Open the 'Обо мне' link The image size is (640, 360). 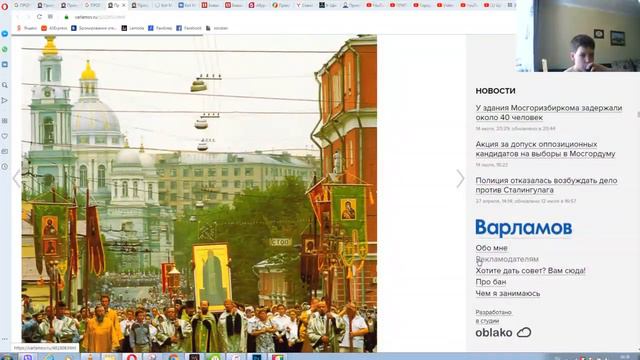click(x=491, y=248)
